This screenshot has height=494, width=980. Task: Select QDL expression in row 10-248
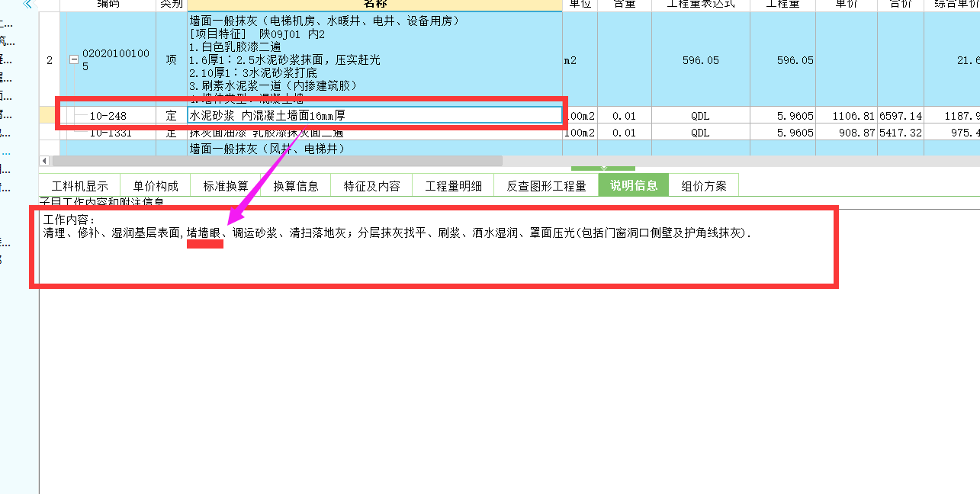point(700,116)
